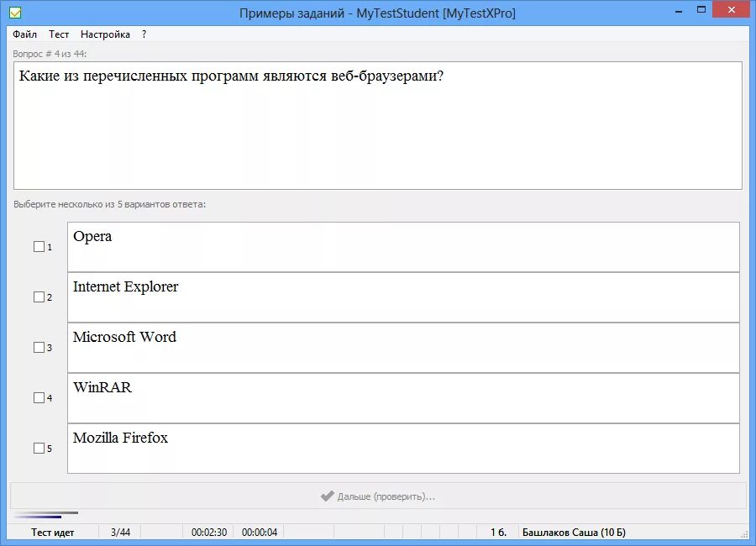Image resolution: width=756 pixels, height=546 pixels.
Task: Open the Файл menu
Action: [x=24, y=34]
